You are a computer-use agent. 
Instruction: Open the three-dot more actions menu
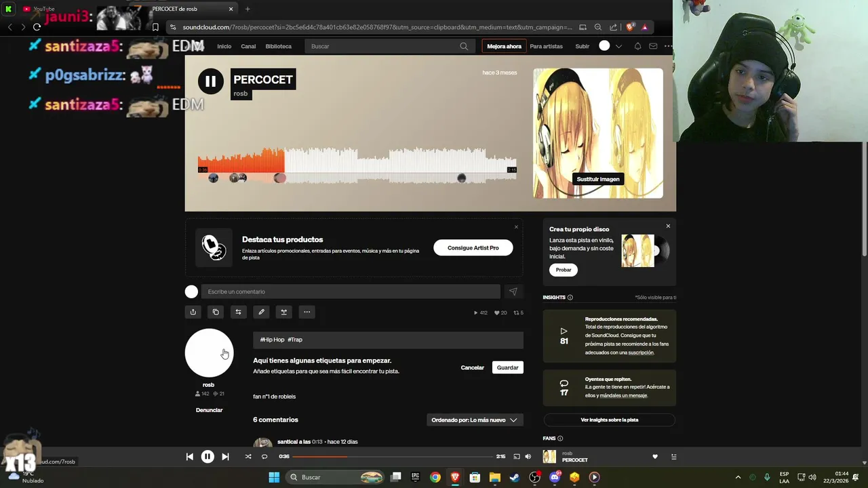point(307,312)
